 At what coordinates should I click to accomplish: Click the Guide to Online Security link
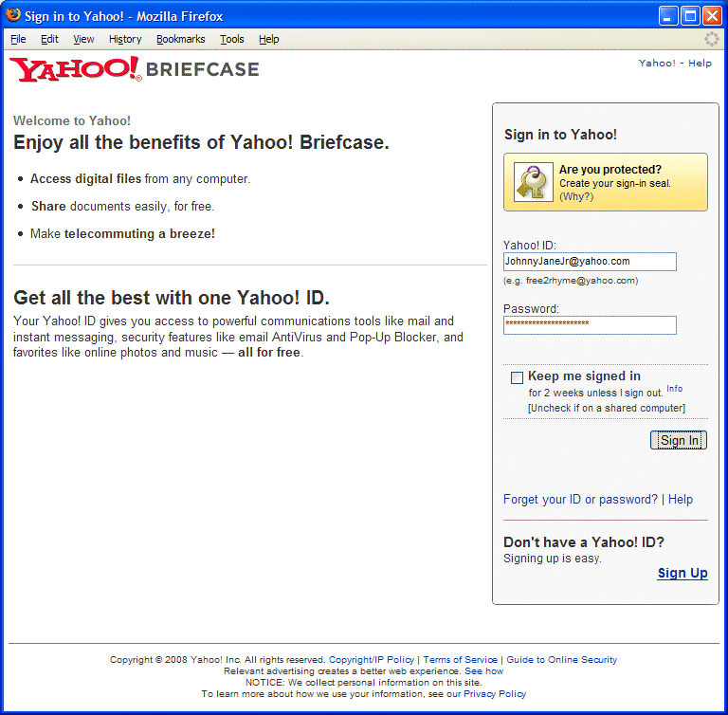coord(562,660)
